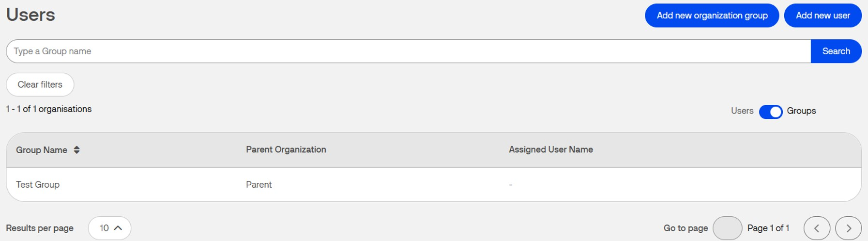Open the Results per page dropdown
This screenshot has width=868, height=241.
pos(109,228)
